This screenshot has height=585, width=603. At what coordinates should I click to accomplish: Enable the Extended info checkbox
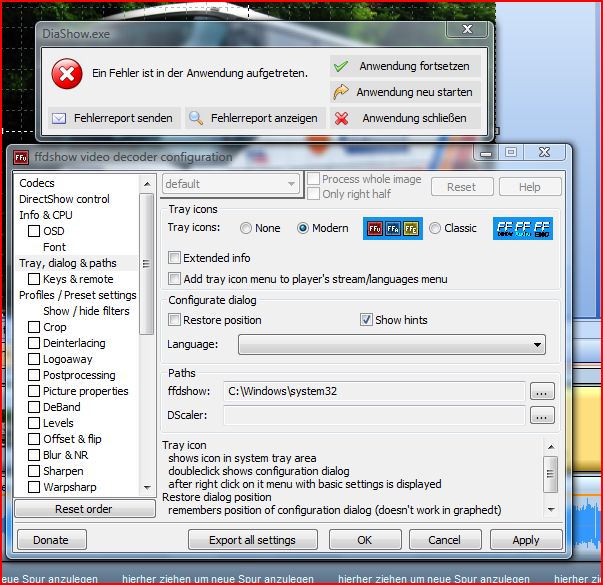(175, 258)
